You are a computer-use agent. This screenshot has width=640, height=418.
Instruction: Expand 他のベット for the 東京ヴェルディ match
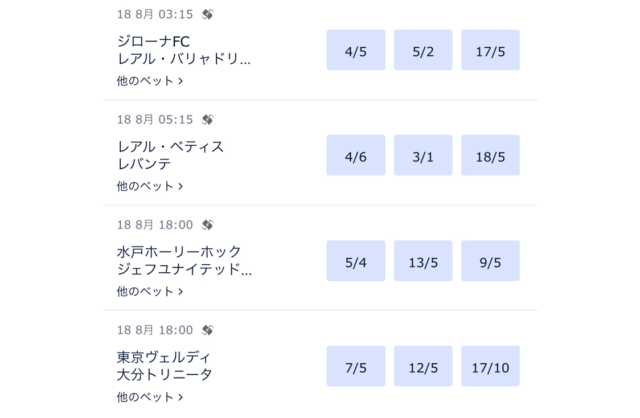click(x=150, y=396)
